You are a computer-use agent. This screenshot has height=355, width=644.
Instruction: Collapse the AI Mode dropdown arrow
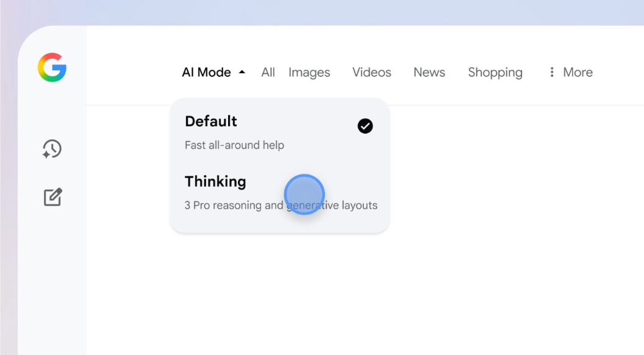pyautogui.click(x=242, y=72)
